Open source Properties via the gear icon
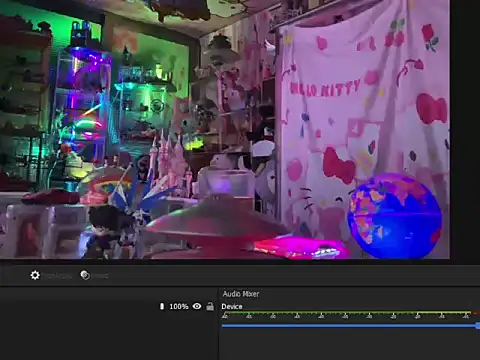The height and width of the screenshot is (360, 480). click(35, 275)
